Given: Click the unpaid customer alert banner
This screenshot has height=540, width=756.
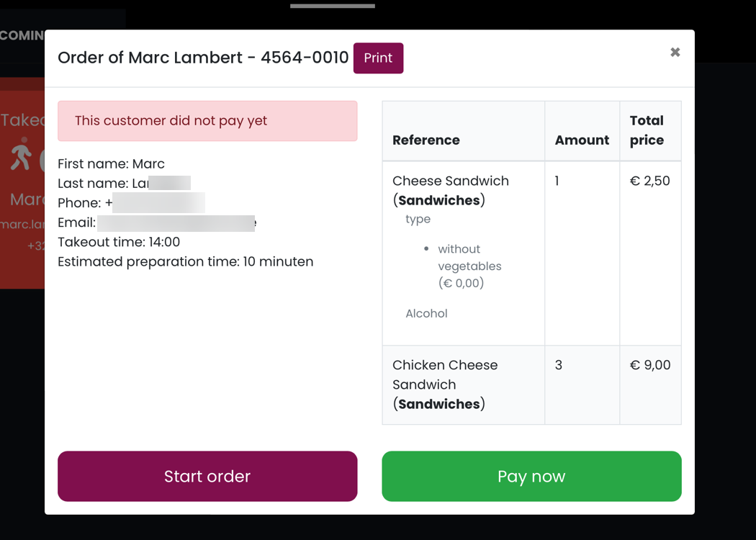Looking at the screenshot, I should pyautogui.click(x=207, y=121).
